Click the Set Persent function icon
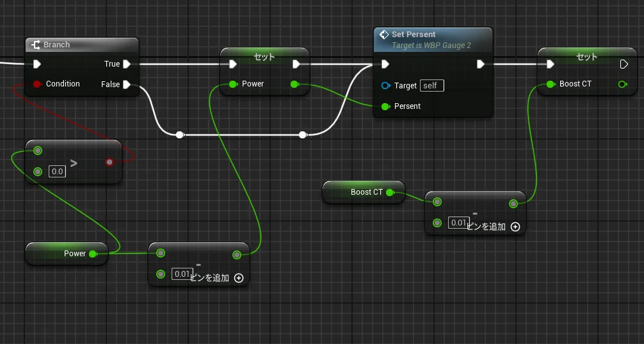 click(x=384, y=35)
